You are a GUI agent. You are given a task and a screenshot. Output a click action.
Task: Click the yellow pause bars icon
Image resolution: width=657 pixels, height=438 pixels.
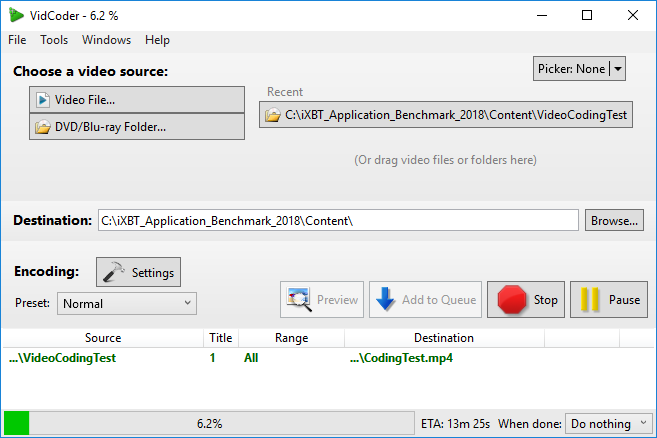590,299
